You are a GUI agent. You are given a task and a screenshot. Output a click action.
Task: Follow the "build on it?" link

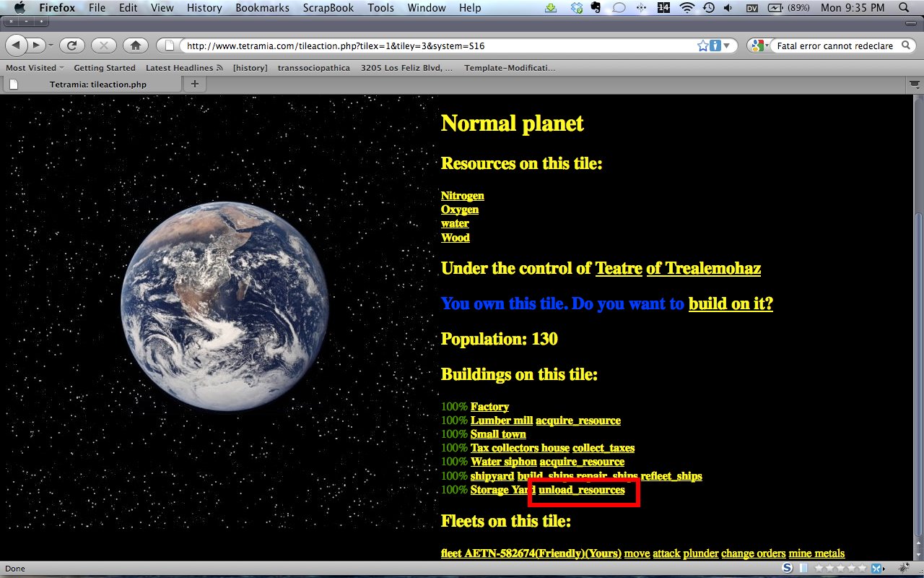pos(730,303)
